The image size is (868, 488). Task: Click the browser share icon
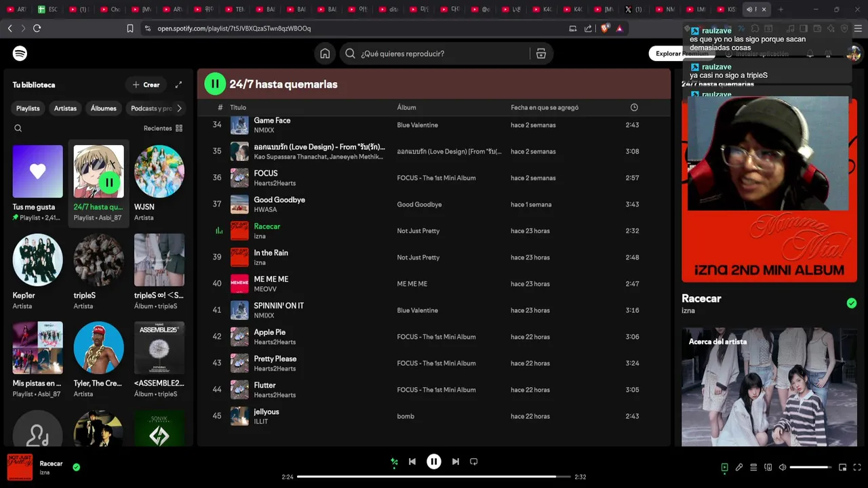(x=588, y=28)
